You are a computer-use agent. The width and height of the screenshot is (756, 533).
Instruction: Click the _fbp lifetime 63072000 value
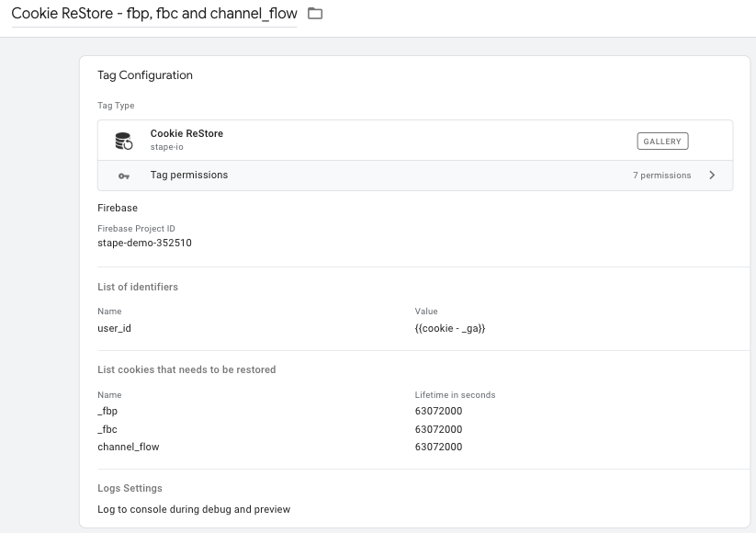pos(438,411)
